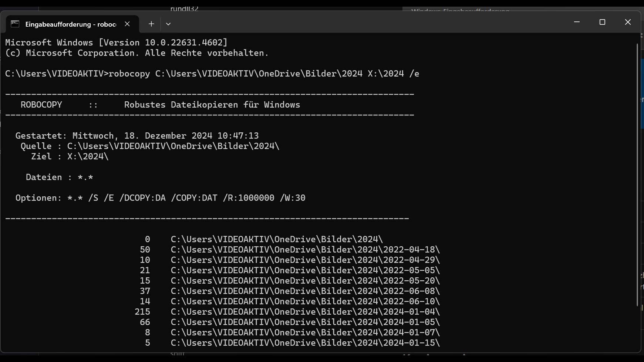Expand the new tab profile dropdown chevron
644x362 pixels.
(x=168, y=24)
